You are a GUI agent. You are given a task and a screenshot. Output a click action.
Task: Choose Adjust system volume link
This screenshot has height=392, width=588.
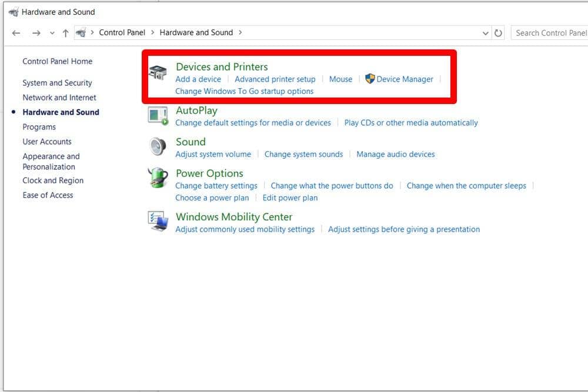pos(213,154)
